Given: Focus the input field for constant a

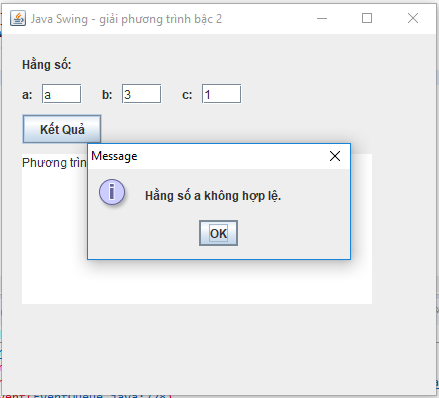Looking at the screenshot, I should 62,94.
